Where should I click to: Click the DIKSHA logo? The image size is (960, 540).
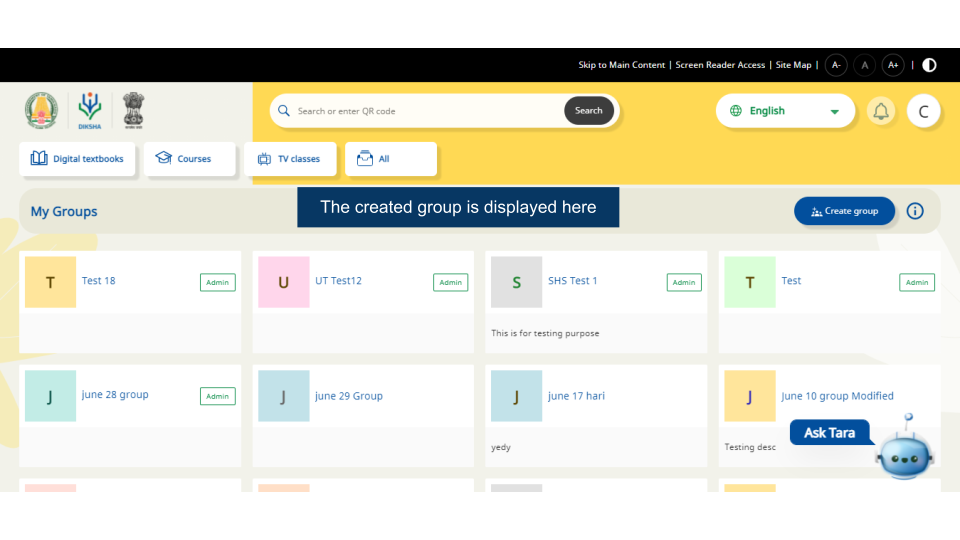pos(90,111)
